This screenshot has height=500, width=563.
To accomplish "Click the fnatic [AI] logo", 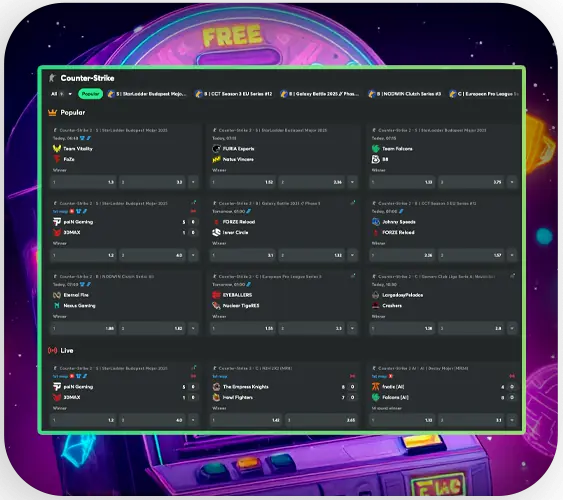I will 376,387.
